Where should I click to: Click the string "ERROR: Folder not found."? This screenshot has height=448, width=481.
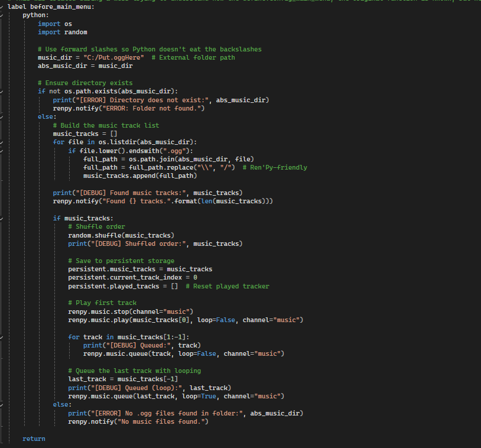(151, 108)
